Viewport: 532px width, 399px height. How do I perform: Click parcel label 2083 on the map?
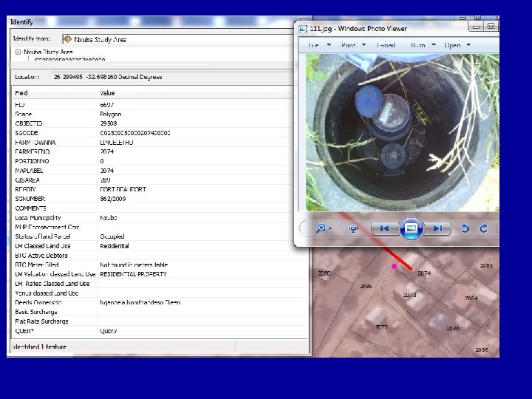point(486,266)
